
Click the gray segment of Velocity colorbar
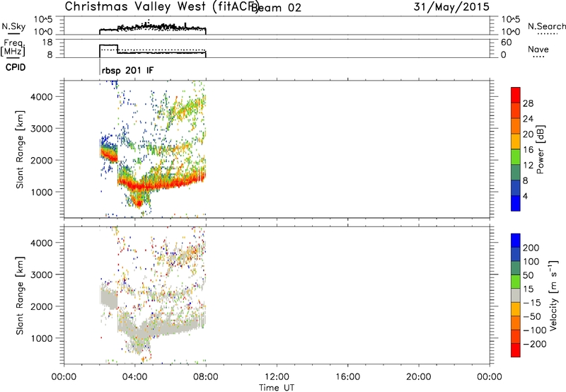click(x=516, y=295)
